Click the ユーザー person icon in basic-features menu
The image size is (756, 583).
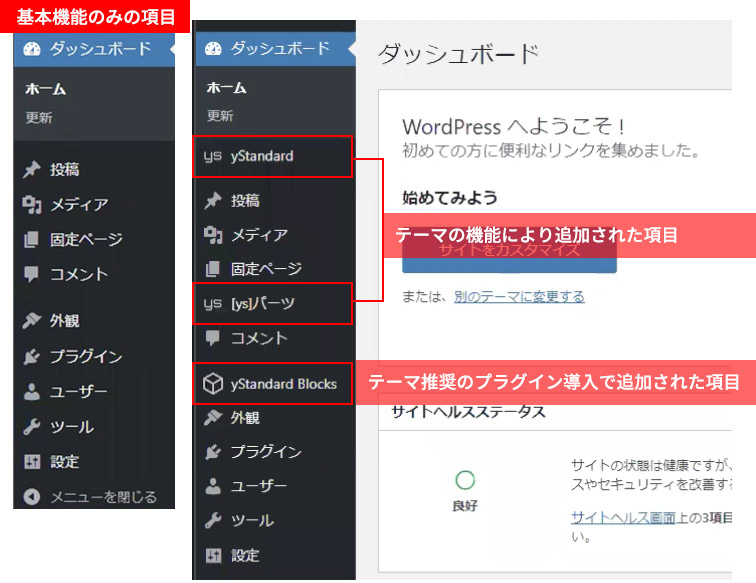coord(32,392)
